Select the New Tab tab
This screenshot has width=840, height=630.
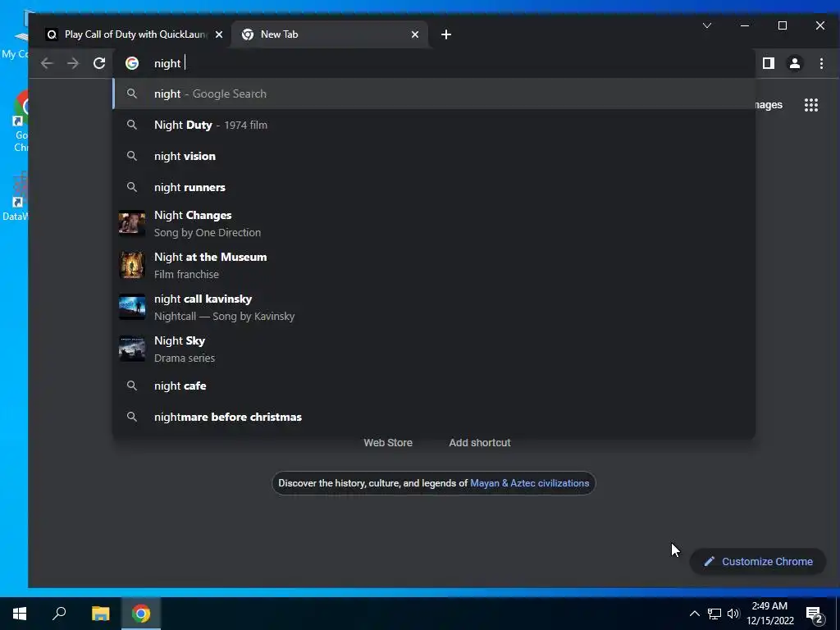click(x=330, y=34)
